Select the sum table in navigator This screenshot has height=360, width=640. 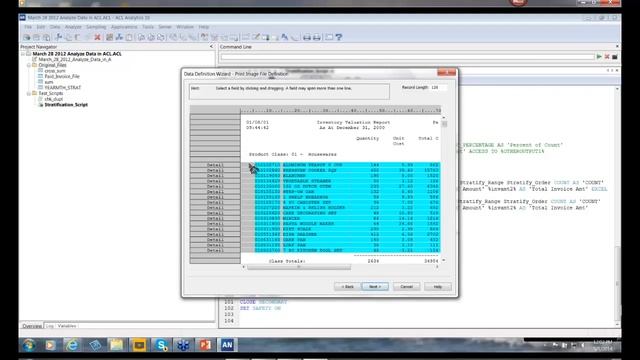(x=49, y=82)
